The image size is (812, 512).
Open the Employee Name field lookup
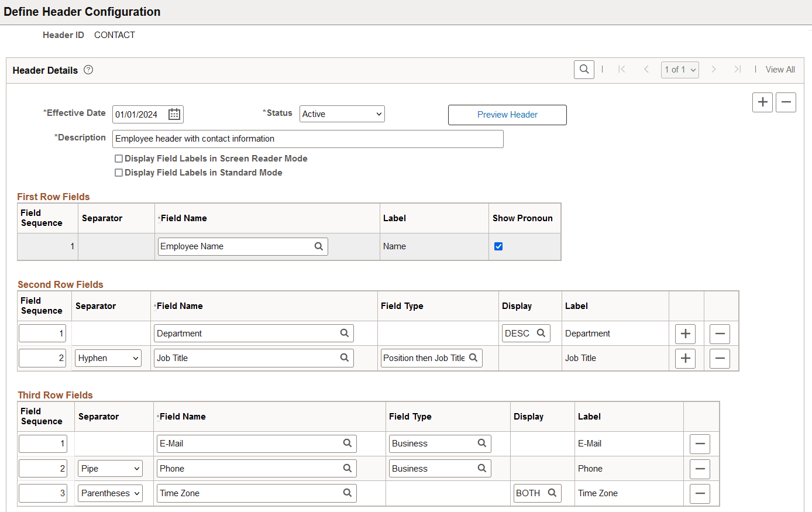coord(319,246)
